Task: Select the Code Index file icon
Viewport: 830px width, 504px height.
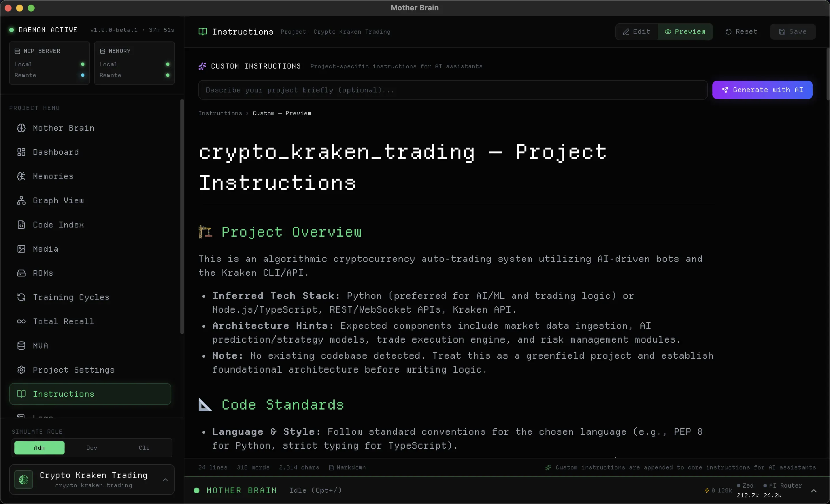Action: pyautogui.click(x=21, y=225)
